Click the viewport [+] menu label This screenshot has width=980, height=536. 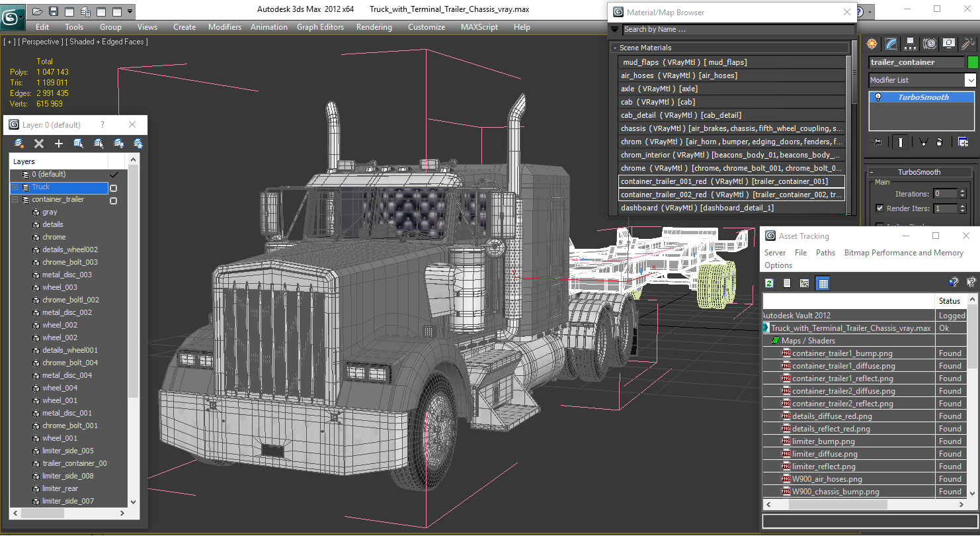tap(9, 42)
